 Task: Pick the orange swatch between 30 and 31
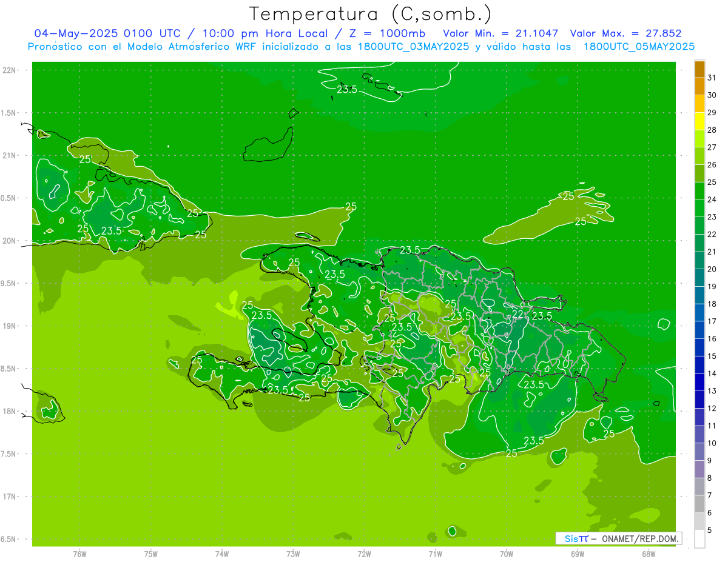pyautogui.click(x=700, y=87)
